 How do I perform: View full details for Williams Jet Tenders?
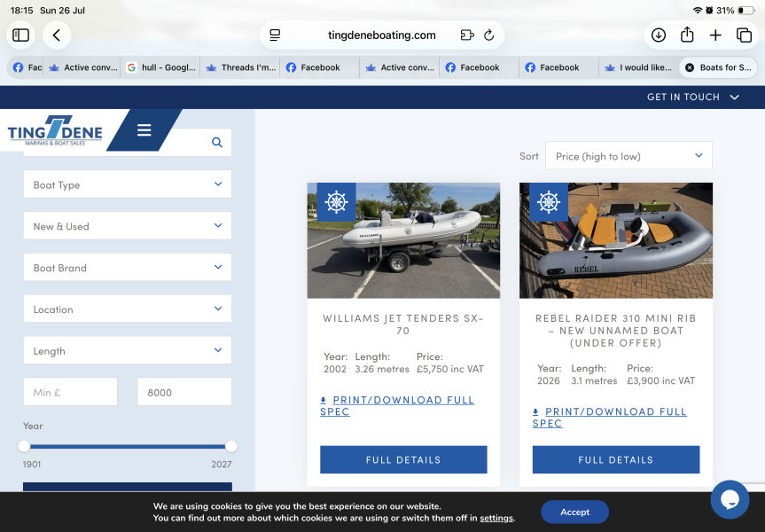pyautogui.click(x=403, y=460)
